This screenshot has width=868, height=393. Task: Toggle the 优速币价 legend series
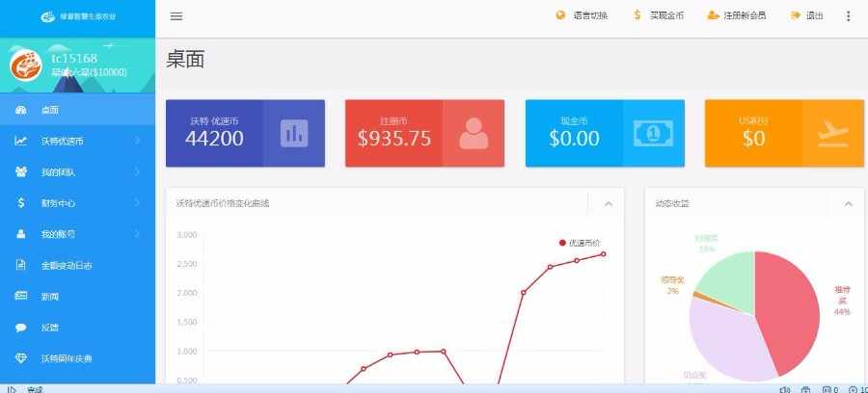tap(580, 243)
